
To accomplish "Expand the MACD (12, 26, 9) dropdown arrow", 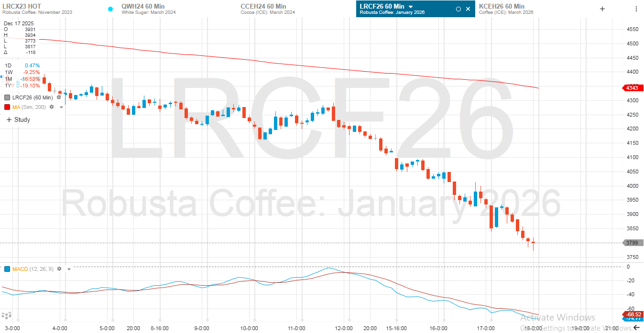I will pos(69,269).
